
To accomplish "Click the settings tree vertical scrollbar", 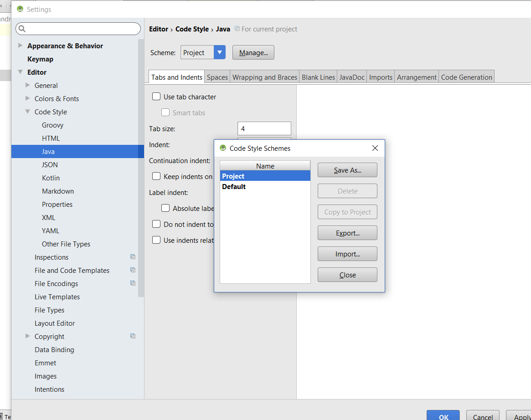I will click(x=141, y=168).
